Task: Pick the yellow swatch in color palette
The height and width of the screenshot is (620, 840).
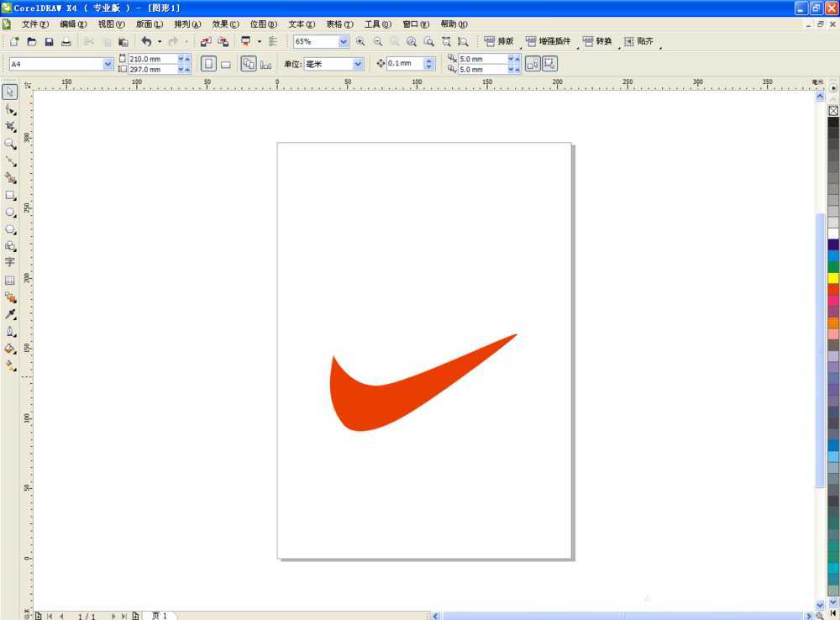Action: pos(833,278)
